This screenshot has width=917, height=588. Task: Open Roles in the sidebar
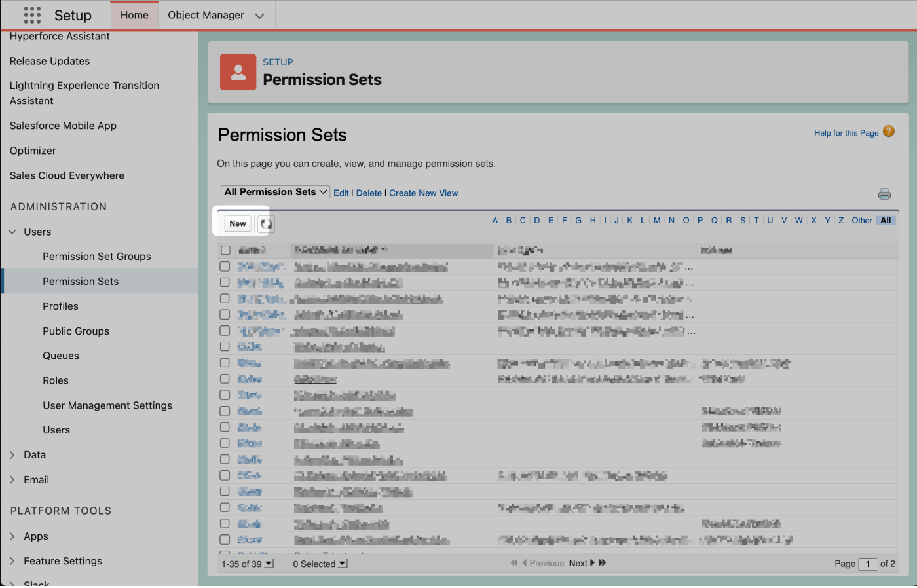pyautogui.click(x=56, y=380)
